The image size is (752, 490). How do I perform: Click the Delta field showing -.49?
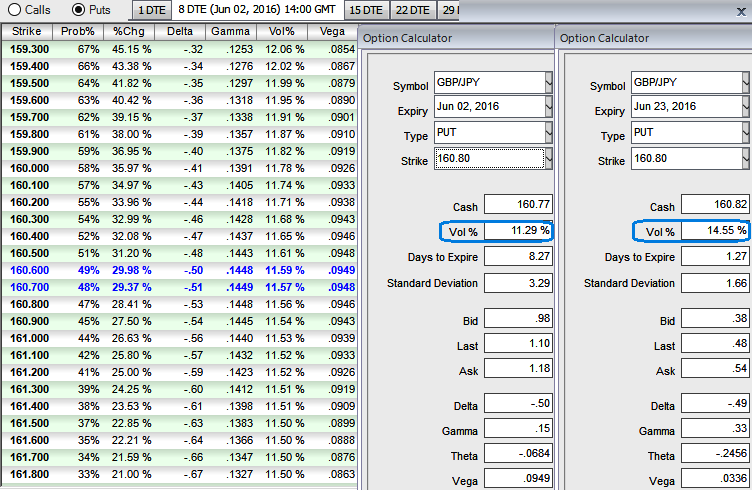point(715,403)
